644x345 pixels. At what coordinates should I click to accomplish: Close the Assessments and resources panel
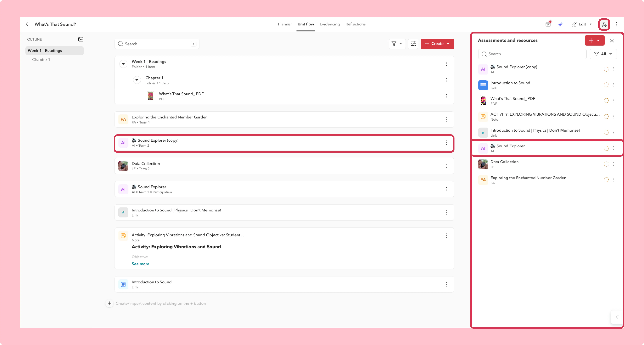click(x=612, y=40)
